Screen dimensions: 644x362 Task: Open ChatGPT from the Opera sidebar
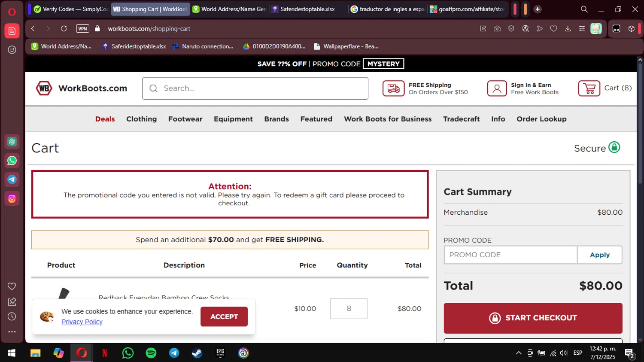tap(12, 142)
